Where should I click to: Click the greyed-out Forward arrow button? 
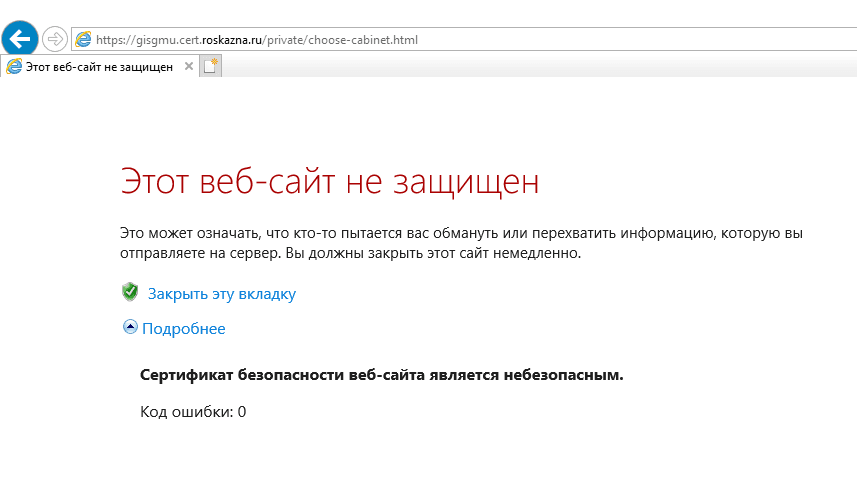(54, 40)
